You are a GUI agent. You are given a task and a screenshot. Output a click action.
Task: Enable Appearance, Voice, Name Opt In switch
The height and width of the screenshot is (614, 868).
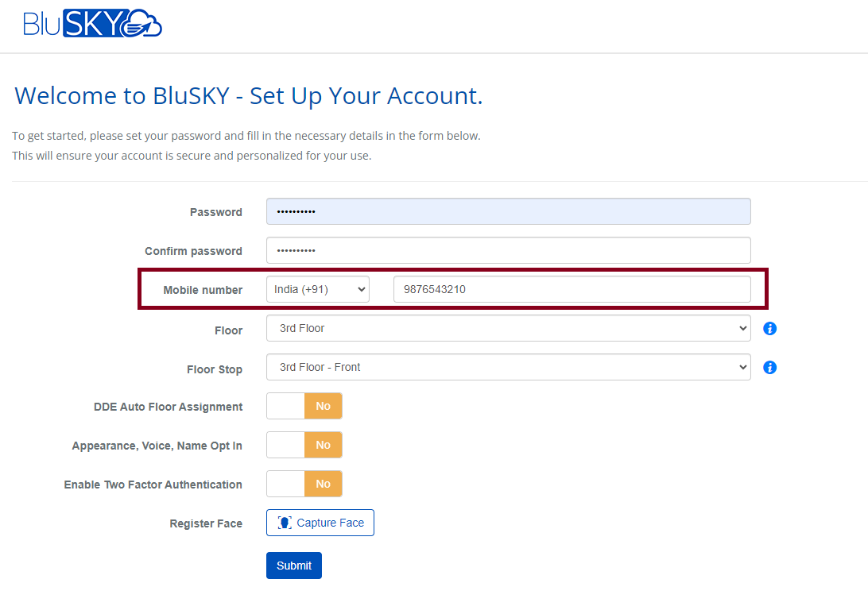point(304,445)
